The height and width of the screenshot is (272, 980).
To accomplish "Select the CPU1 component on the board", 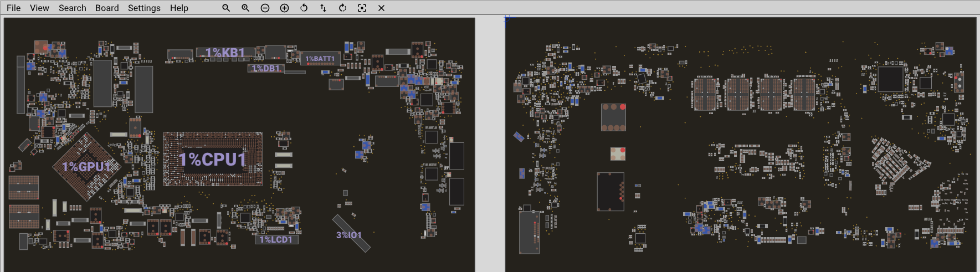I will point(213,160).
